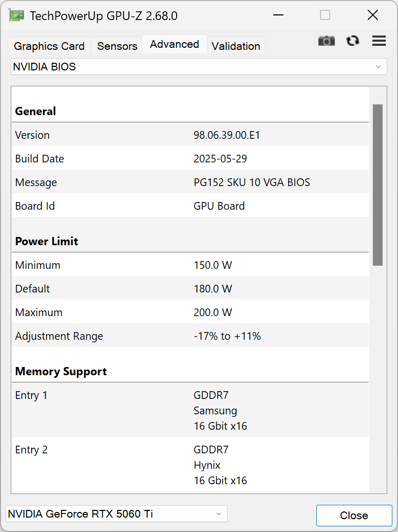Select the Advanced tab
The image size is (398, 532).
coord(175,45)
